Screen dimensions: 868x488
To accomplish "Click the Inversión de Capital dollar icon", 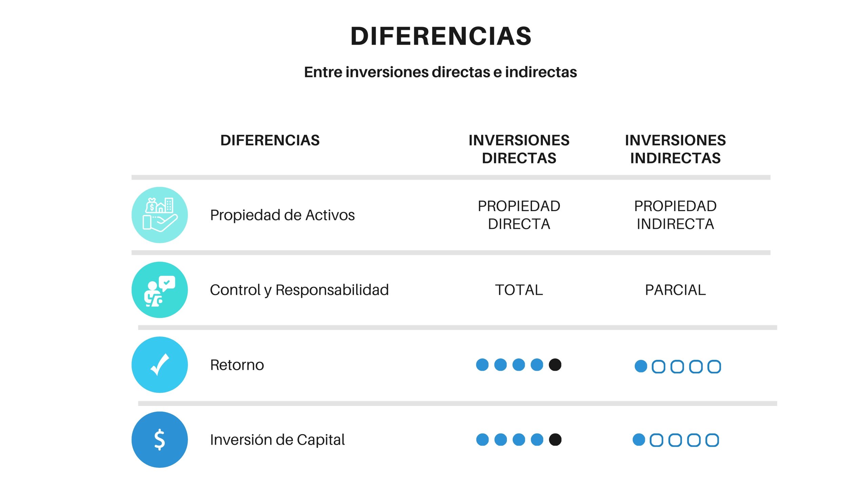I will click(x=159, y=440).
